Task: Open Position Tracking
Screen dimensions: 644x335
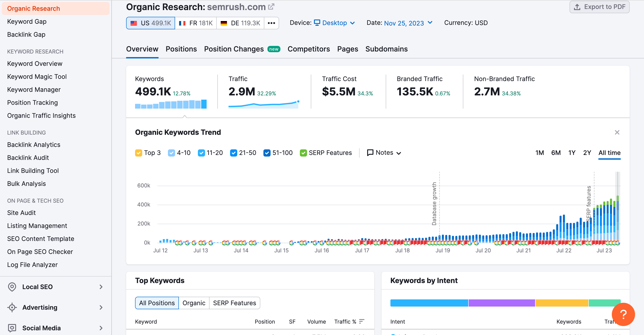Action: coord(32,103)
